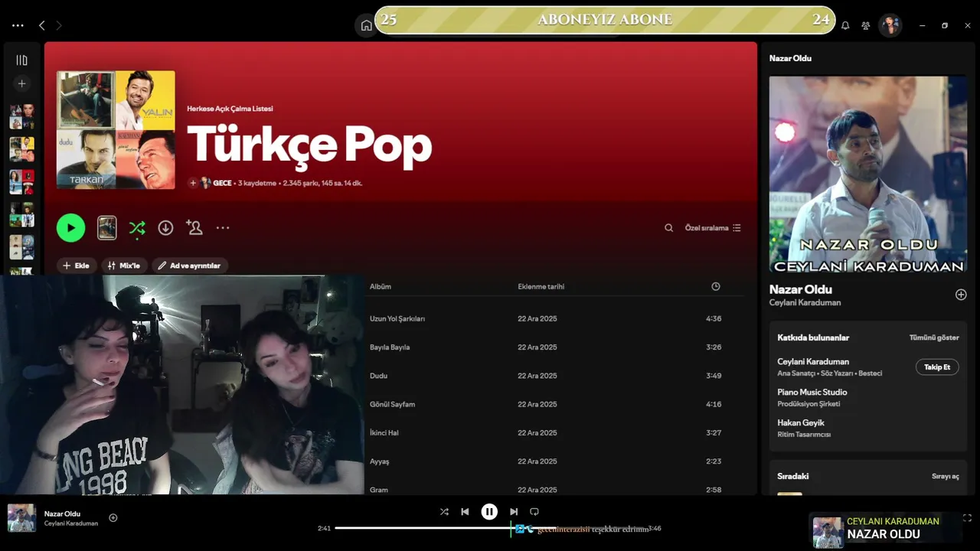Open Ceylani Karaduman credit entry
This screenshot has height=551, width=980.
(x=812, y=361)
